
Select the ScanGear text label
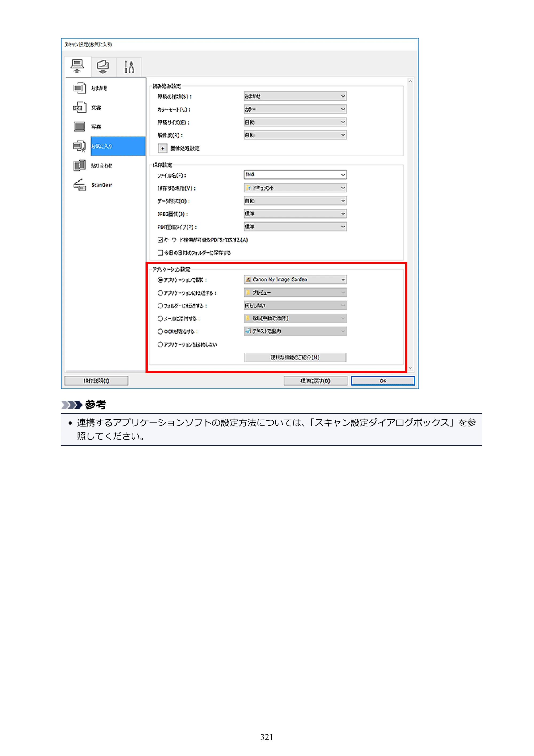click(102, 185)
